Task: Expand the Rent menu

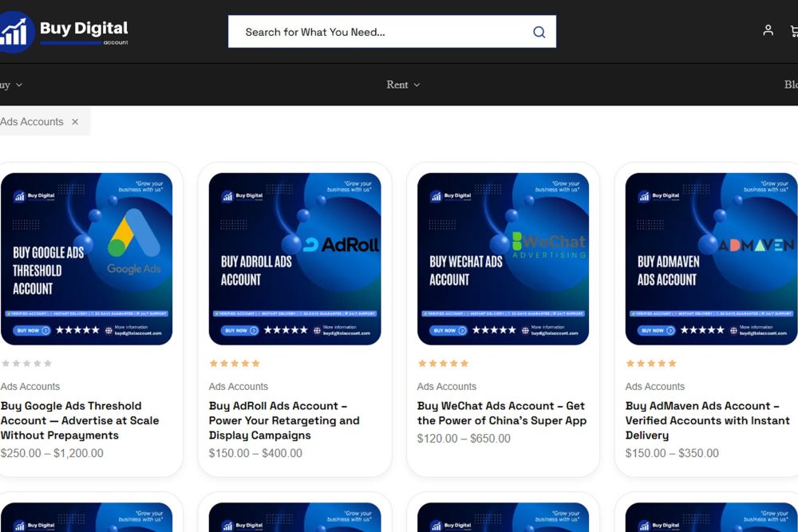Action: click(x=403, y=85)
